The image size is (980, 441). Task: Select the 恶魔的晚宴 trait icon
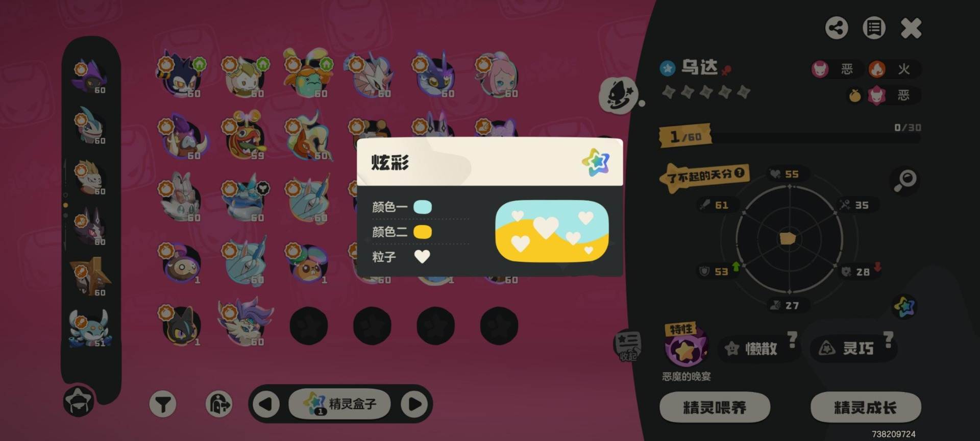686,347
